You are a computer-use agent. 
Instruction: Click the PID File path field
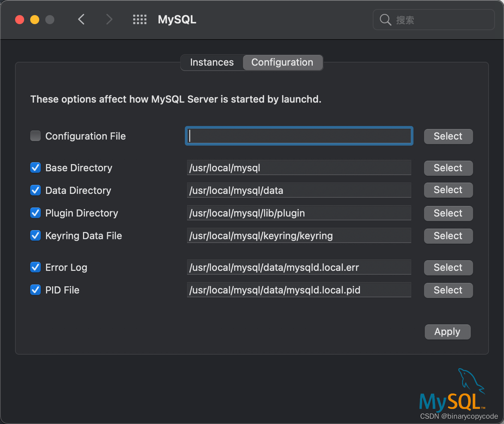pos(299,290)
